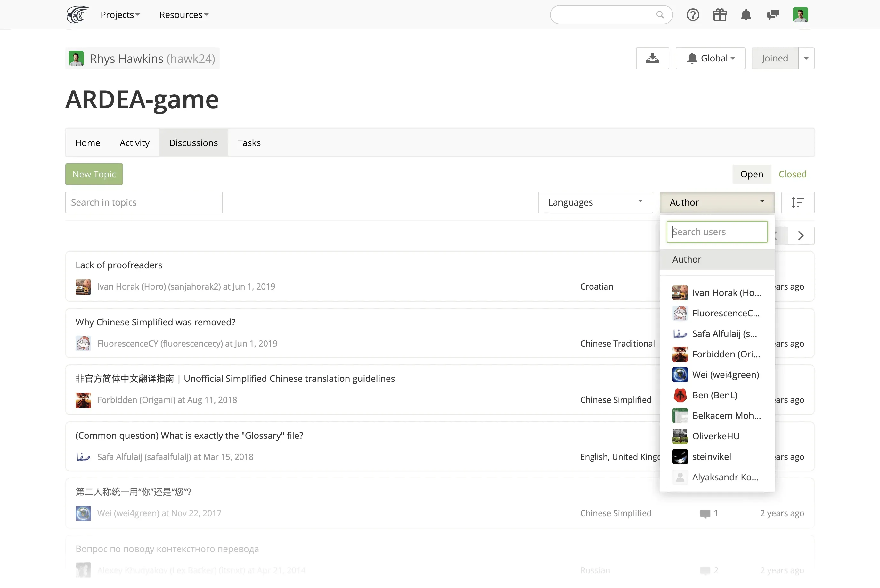Click the profile avatar in top bar
The height and width of the screenshot is (588, 880).
pyautogui.click(x=800, y=15)
